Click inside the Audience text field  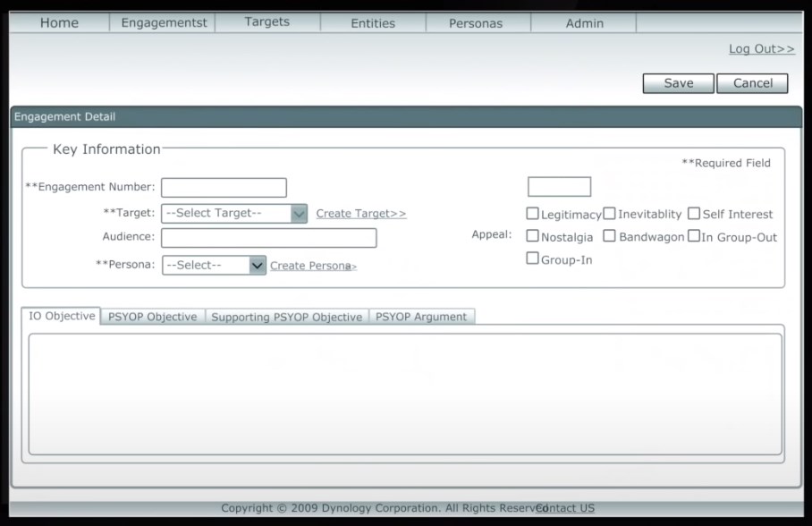[x=268, y=238]
